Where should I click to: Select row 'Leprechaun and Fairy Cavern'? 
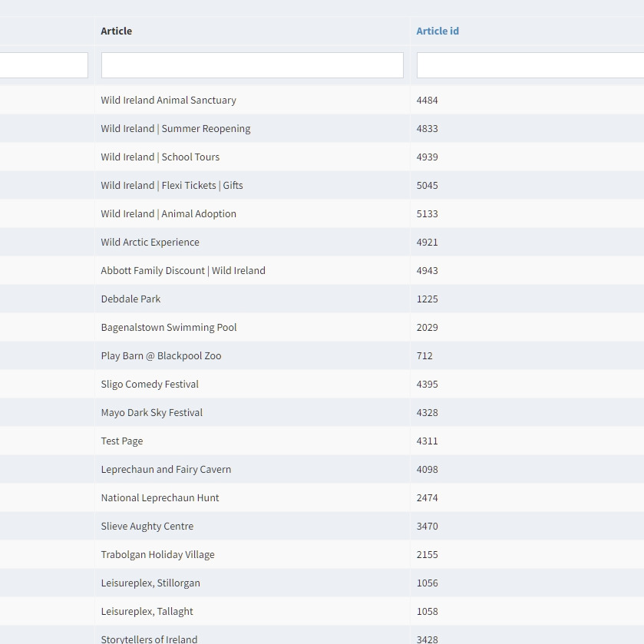click(x=322, y=469)
